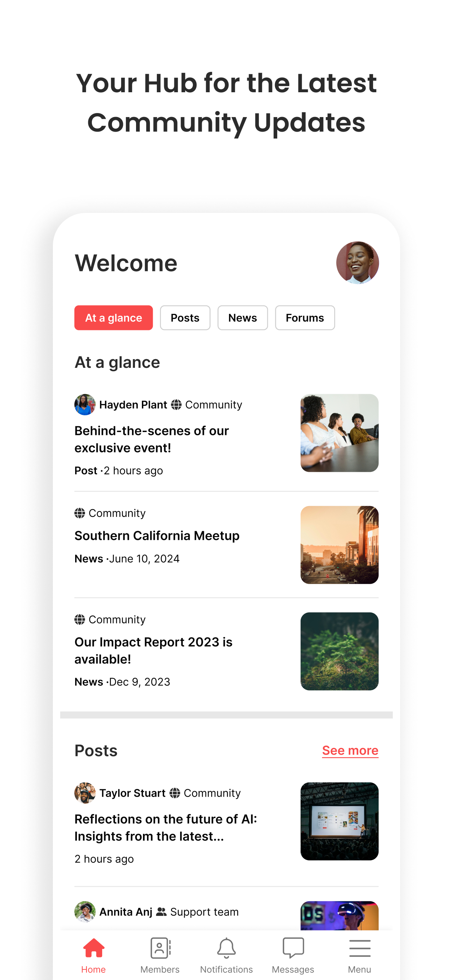Switch to the Posts filter tab
Viewport: 453px width, 980px height.
pos(185,318)
